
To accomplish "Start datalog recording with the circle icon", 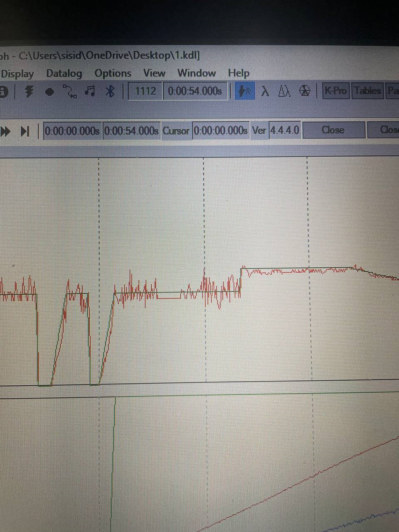I will [x=49, y=92].
